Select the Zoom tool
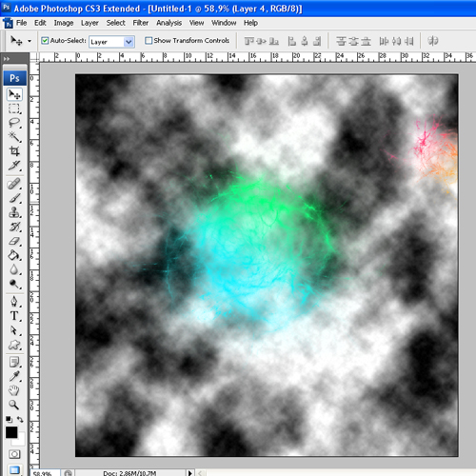 14,405
